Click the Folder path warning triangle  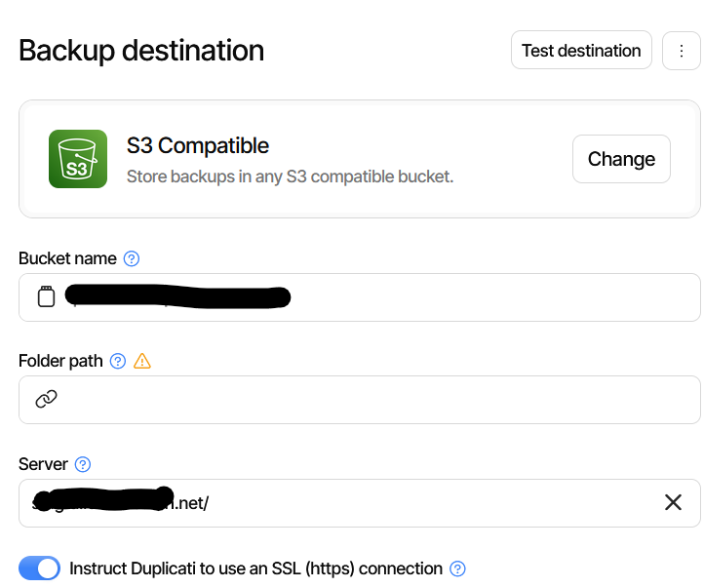click(x=142, y=362)
